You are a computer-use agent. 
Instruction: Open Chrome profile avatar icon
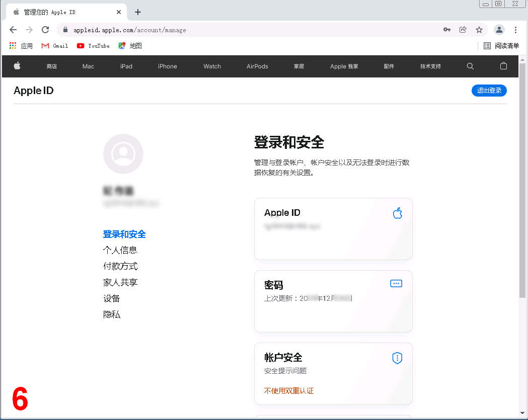(499, 30)
